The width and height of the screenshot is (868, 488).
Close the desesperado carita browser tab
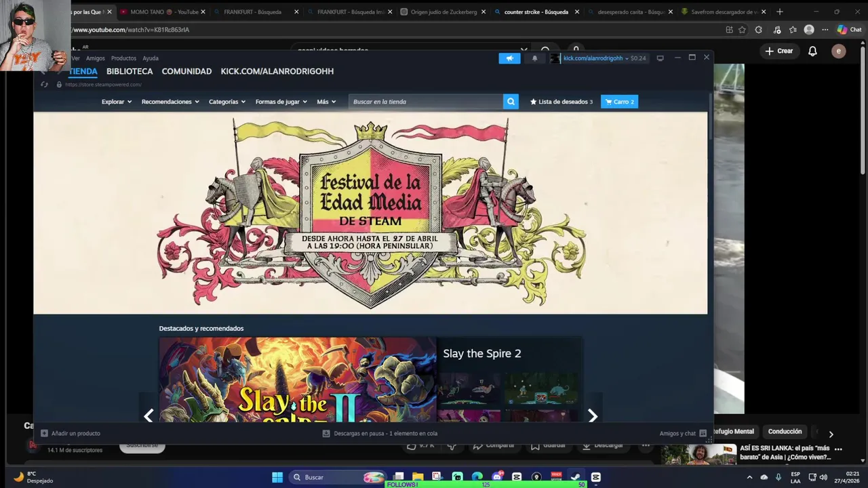[670, 12]
